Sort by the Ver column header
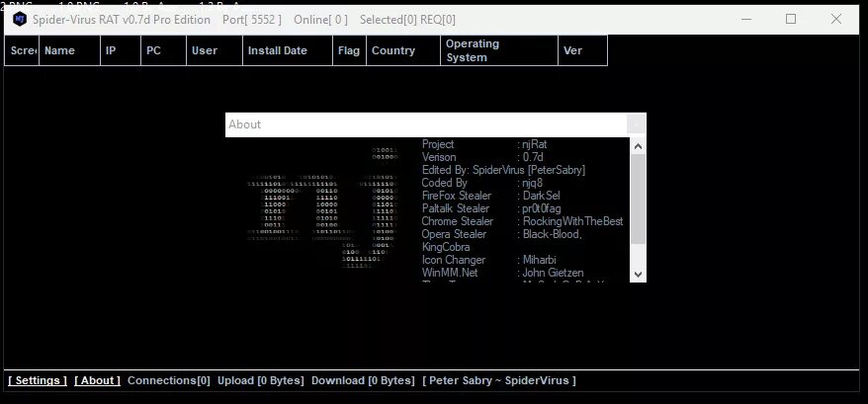868x404 pixels. pyautogui.click(x=583, y=50)
